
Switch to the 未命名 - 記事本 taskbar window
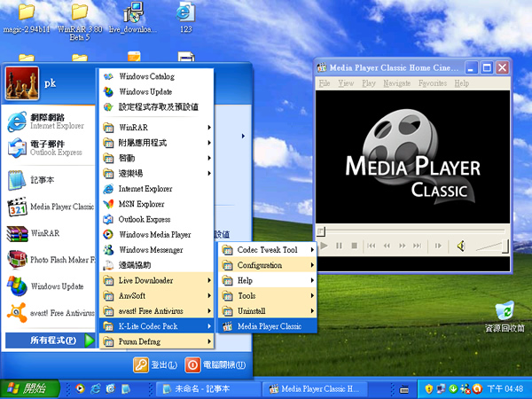208,389
